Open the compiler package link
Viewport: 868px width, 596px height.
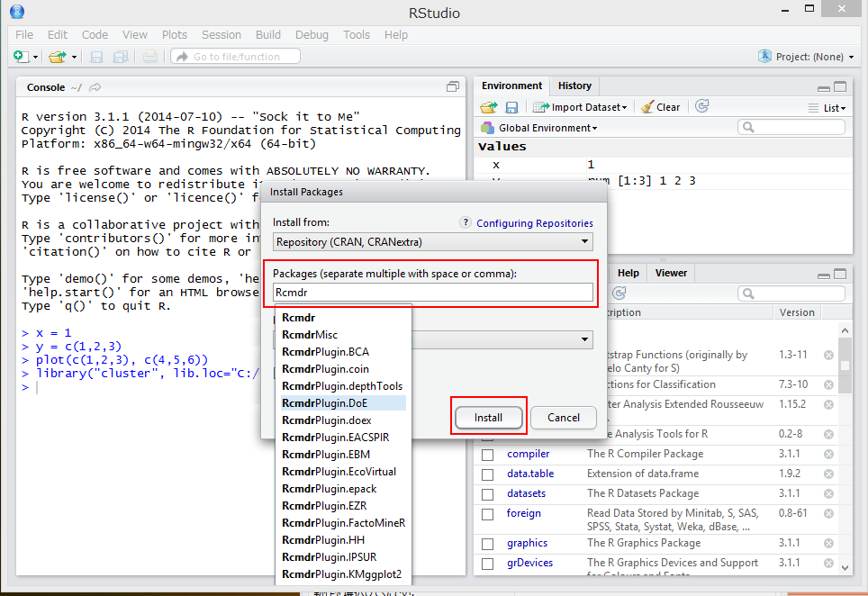529,454
